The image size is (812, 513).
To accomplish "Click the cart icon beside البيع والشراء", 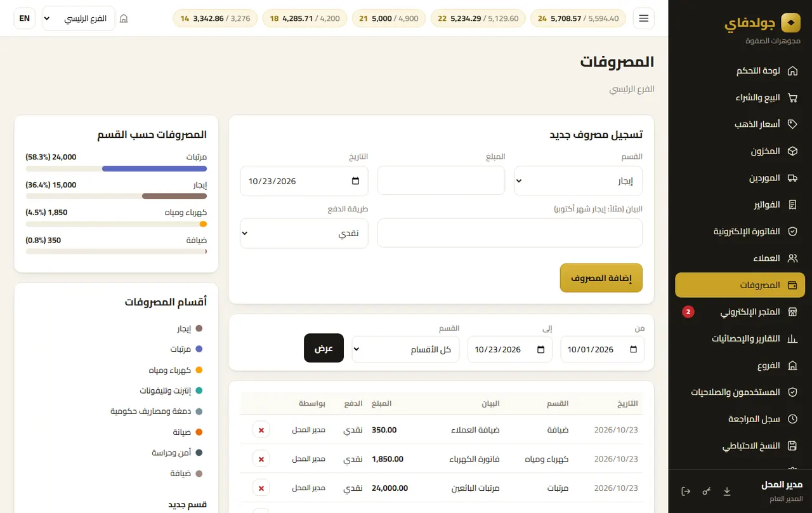I will tap(792, 98).
